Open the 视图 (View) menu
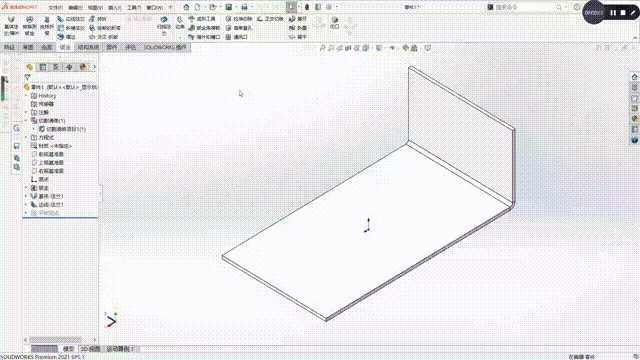The height and width of the screenshot is (360, 640). (95, 8)
